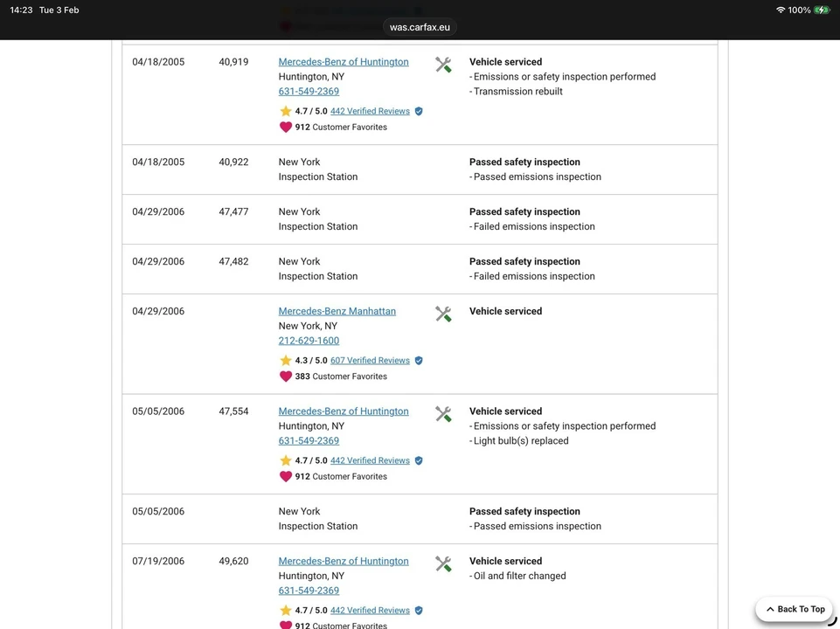Screen dimensions: 840x629
Task: Tap the Tue 3 Feb date
Action: 59,10
